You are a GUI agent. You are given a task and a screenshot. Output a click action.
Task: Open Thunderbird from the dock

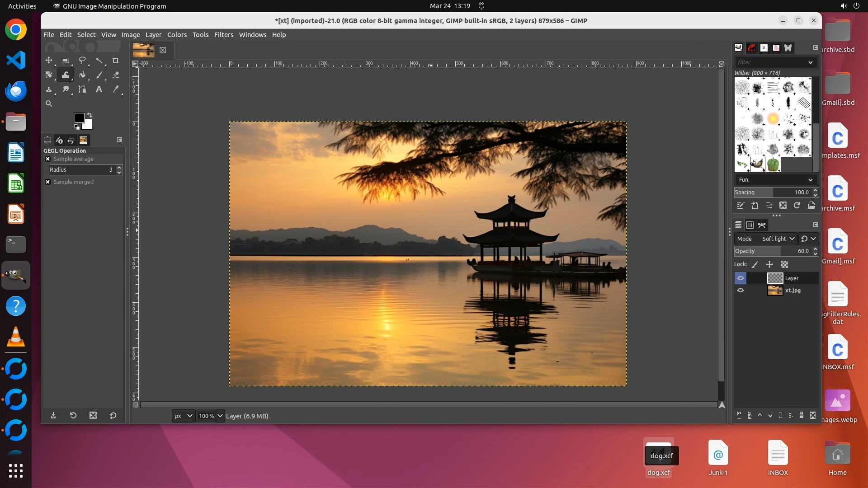[16, 91]
